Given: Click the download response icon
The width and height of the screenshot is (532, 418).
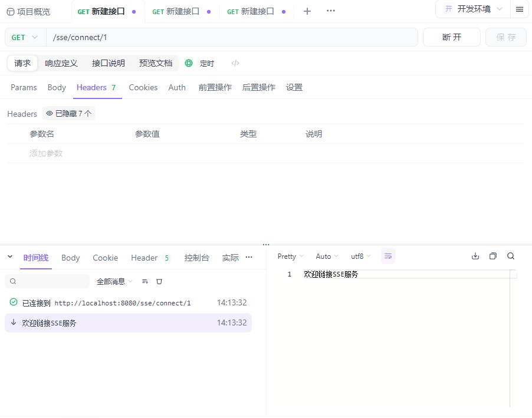Looking at the screenshot, I should click(475, 256).
